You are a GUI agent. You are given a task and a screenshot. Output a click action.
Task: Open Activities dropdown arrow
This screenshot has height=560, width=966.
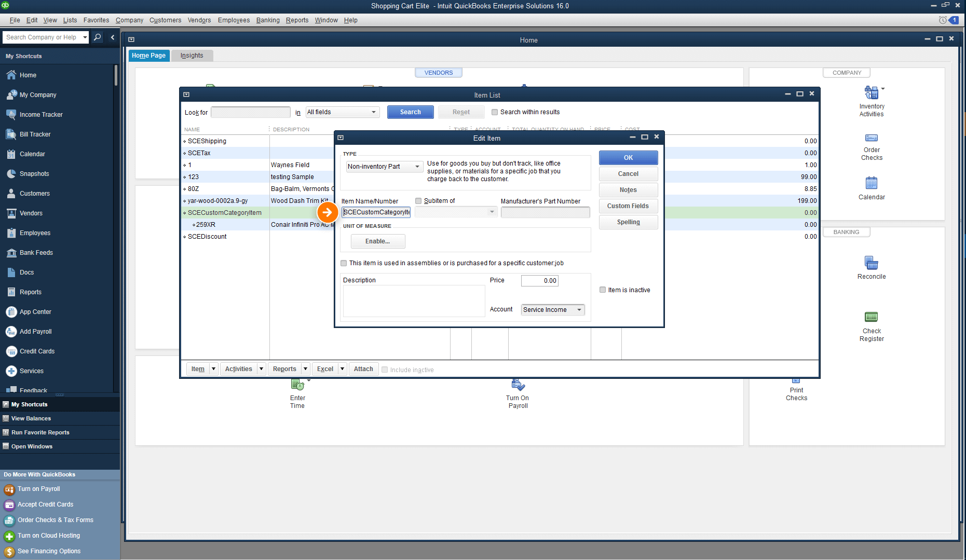(x=261, y=369)
